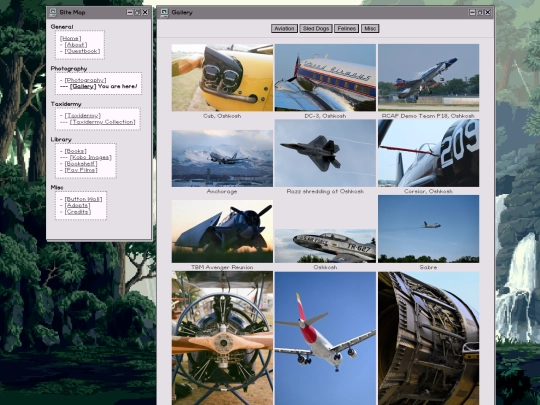Viewport: 540px width, 405px height.
Task: Click the Gallery window title icon
Action: click(165, 13)
